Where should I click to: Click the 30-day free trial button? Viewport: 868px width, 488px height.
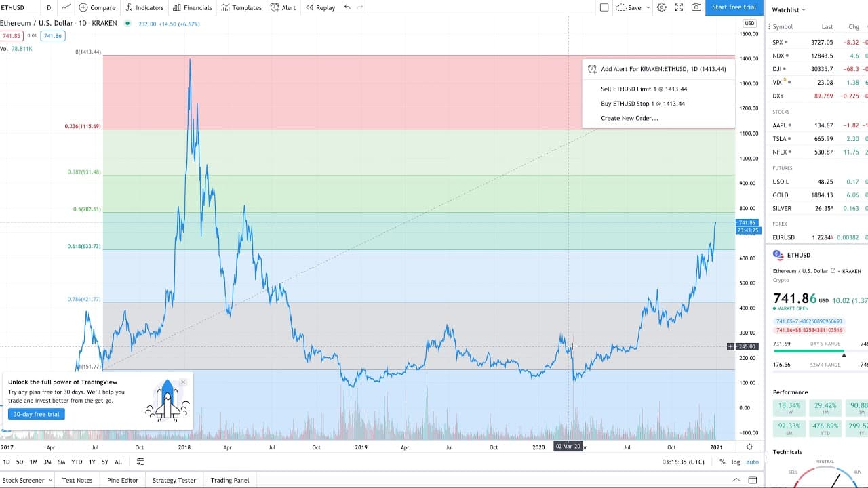[37, 414]
